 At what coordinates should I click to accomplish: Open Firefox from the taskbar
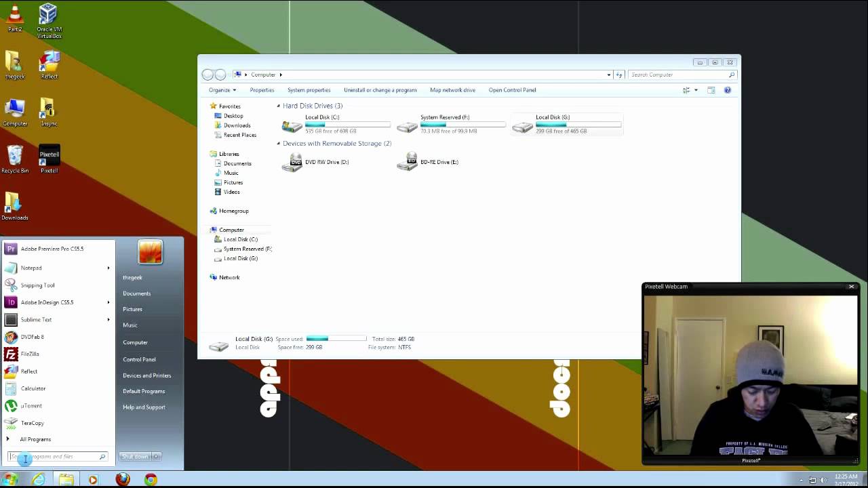(122, 479)
